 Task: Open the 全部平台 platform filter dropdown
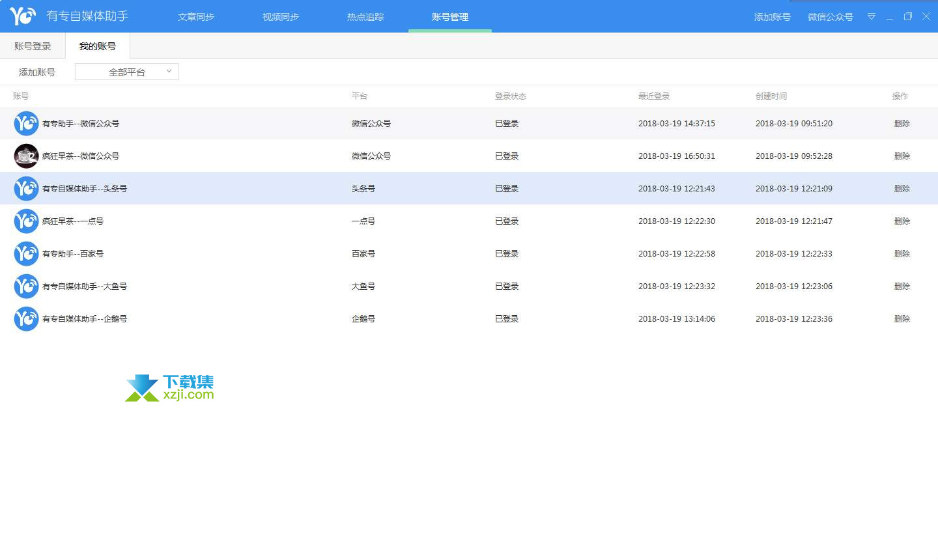point(127,72)
